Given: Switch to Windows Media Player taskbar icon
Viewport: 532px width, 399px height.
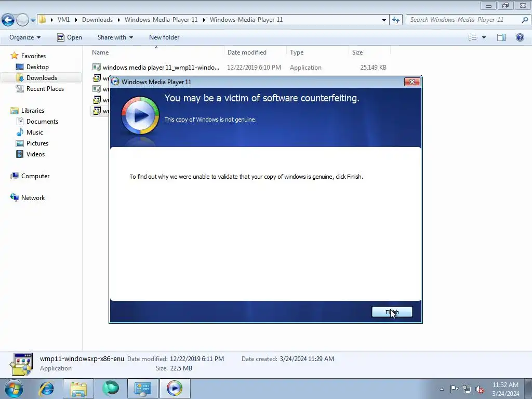Looking at the screenshot, I should pos(175,389).
